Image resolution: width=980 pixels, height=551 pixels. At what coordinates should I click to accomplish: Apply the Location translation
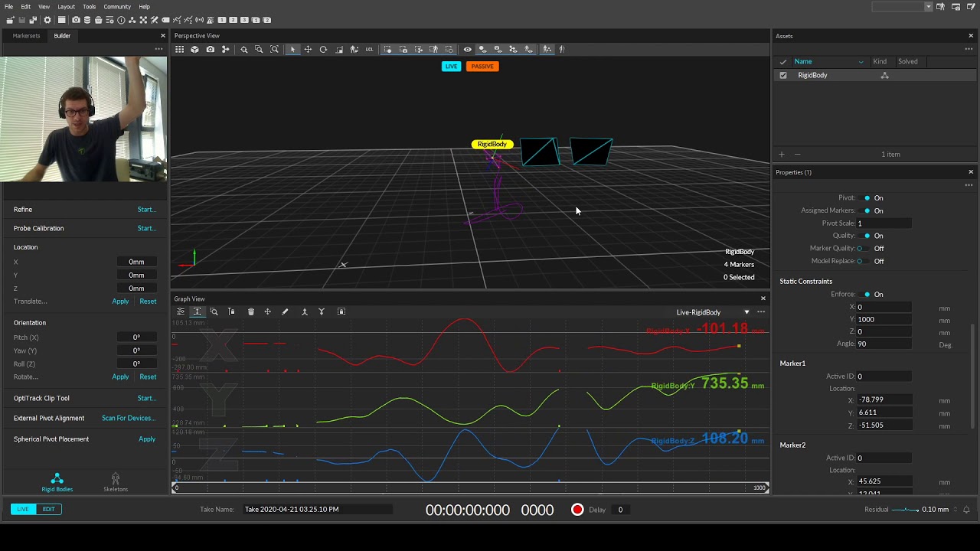tap(120, 302)
